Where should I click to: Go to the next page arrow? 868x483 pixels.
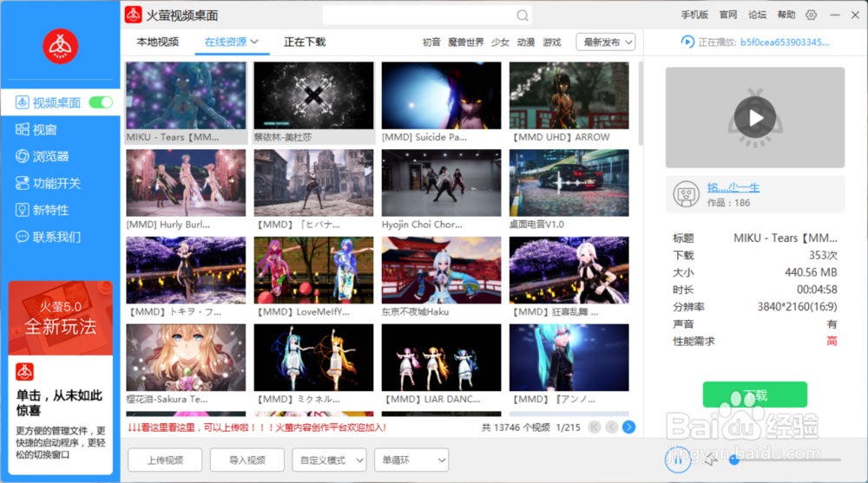pos(628,428)
